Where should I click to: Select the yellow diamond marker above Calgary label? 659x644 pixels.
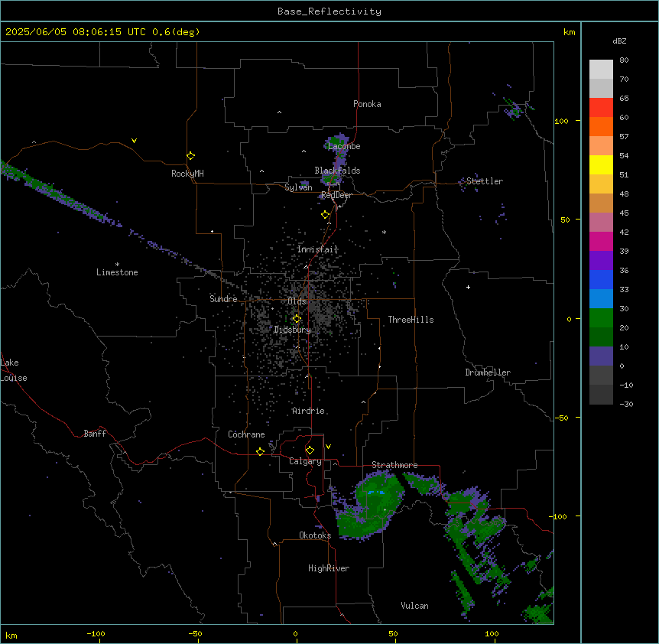pos(310,450)
